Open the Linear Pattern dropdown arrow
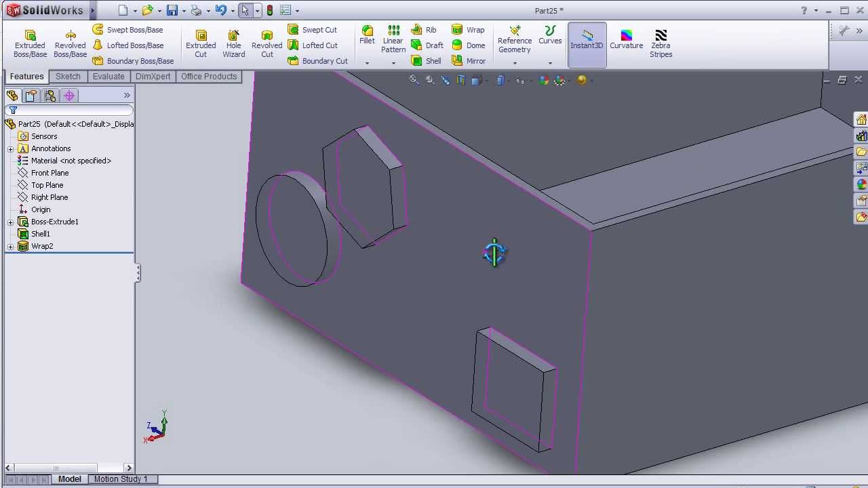 [x=393, y=63]
